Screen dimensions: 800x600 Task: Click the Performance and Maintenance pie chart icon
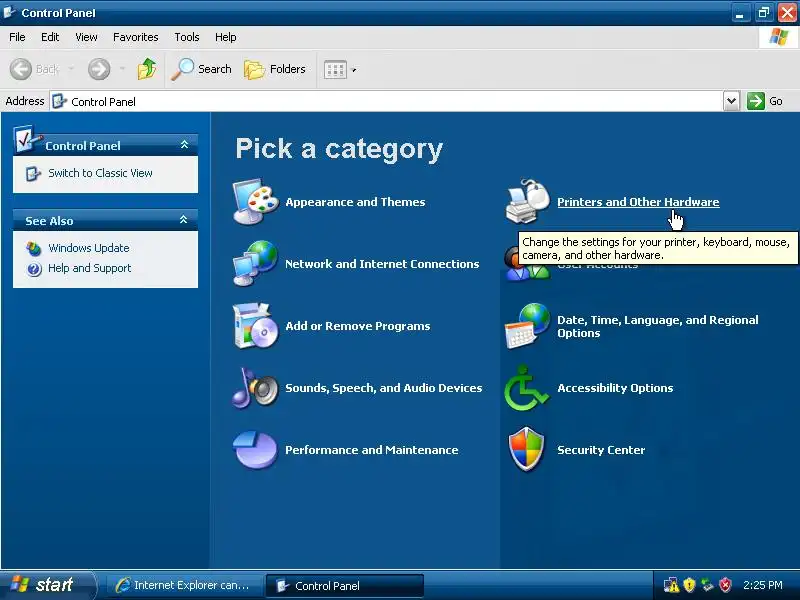(255, 450)
